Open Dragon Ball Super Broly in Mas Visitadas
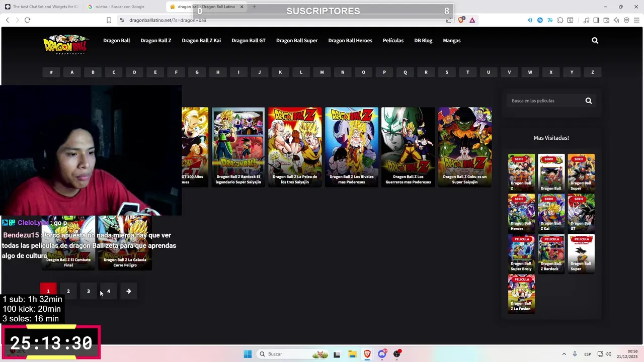This screenshot has height=362, width=644. pyautogui.click(x=521, y=253)
